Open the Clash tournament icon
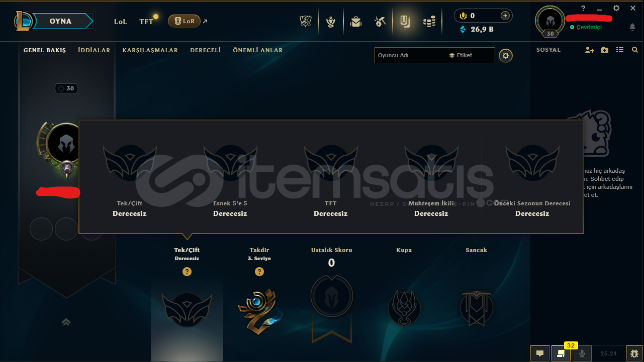The width and height of the screenshot is (644, 362). tap(306, 21)
